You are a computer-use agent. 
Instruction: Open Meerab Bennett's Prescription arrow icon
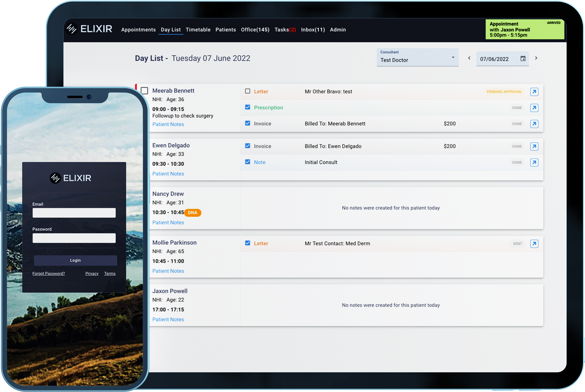[534, 108]
